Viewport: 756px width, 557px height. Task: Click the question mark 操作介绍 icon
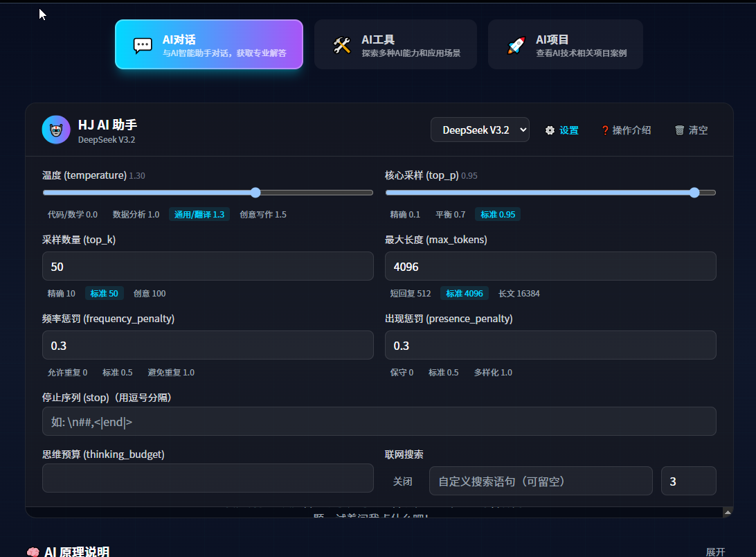click(604, 130)
